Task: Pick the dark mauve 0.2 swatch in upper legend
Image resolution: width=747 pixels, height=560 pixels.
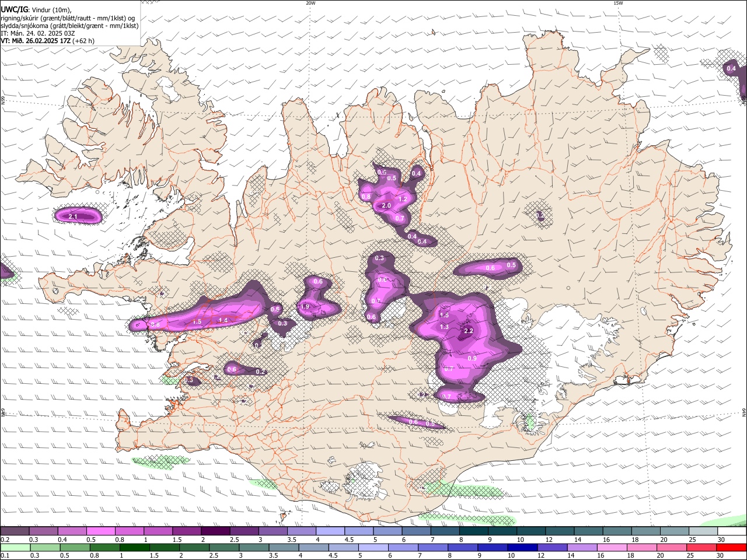Action: click(x=15, y=531)
